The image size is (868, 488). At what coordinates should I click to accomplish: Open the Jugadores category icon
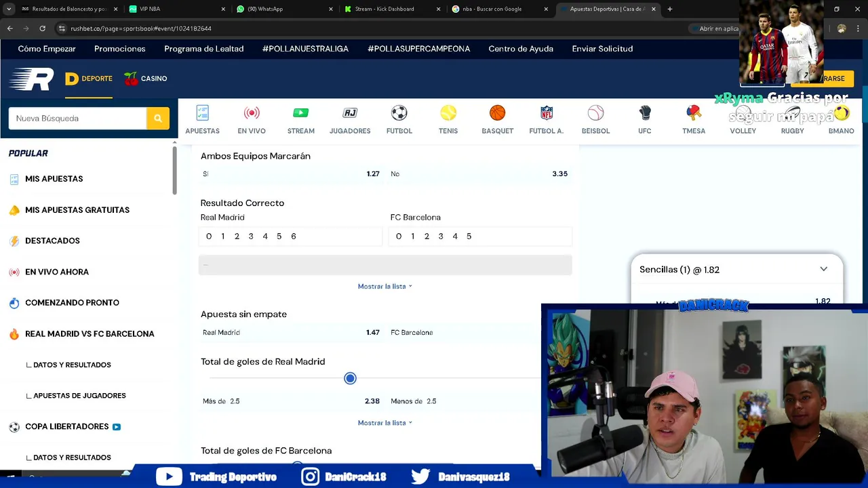350,113
